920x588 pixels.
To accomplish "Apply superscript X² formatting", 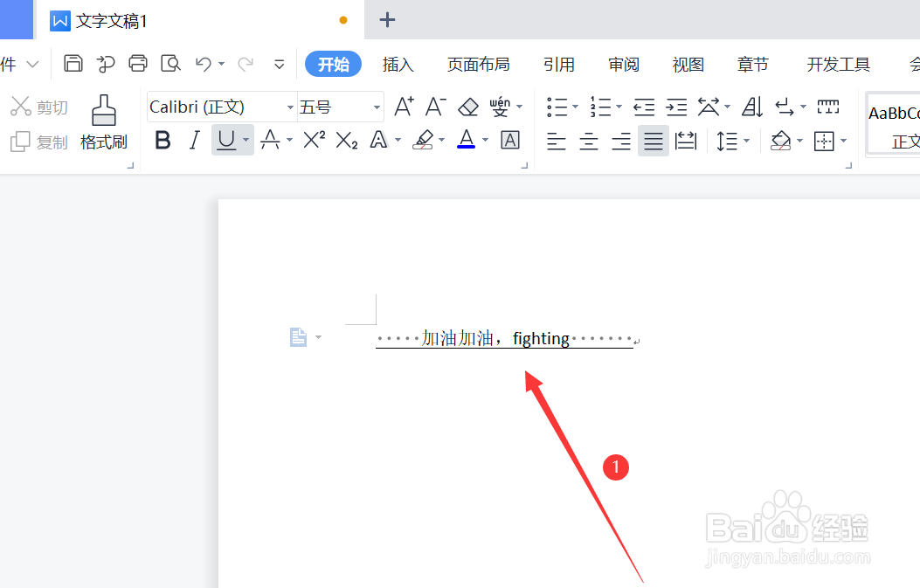I will (314, 141).
